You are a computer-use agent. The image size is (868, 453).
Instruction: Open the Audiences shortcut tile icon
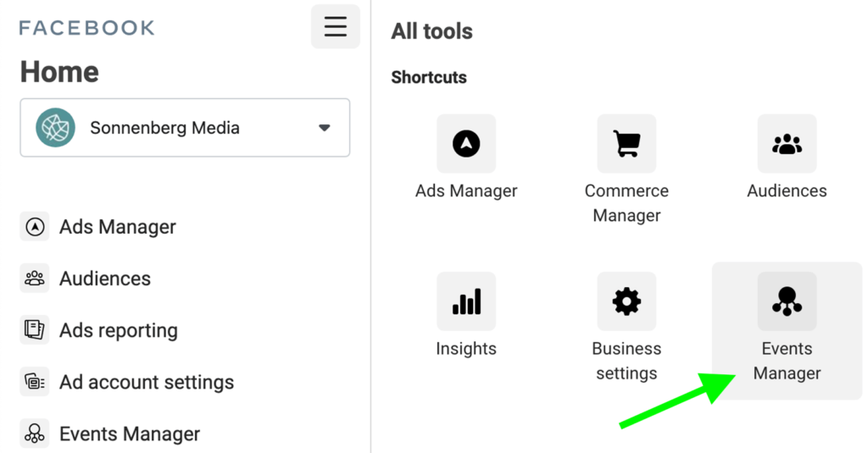pos(787,144)
